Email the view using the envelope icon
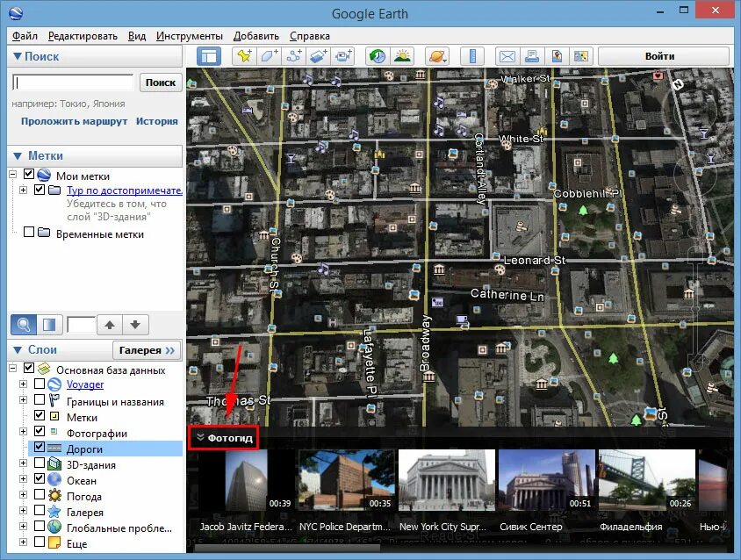Screen dimensions: 741x560 507,56
